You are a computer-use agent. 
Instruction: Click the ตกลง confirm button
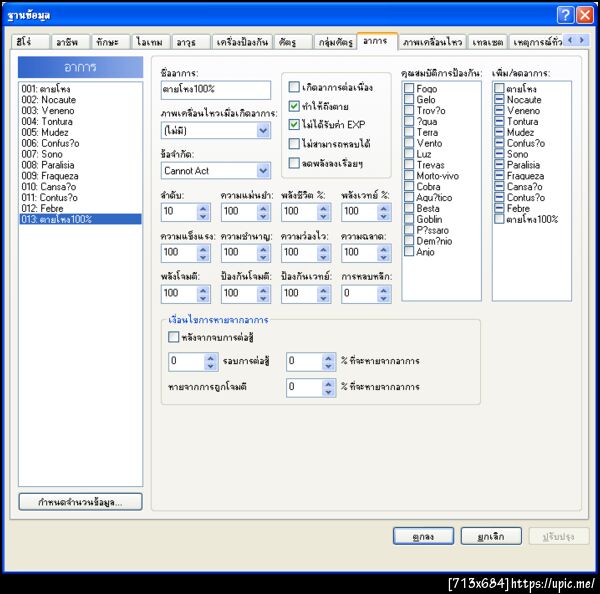(x=423, y=536)
